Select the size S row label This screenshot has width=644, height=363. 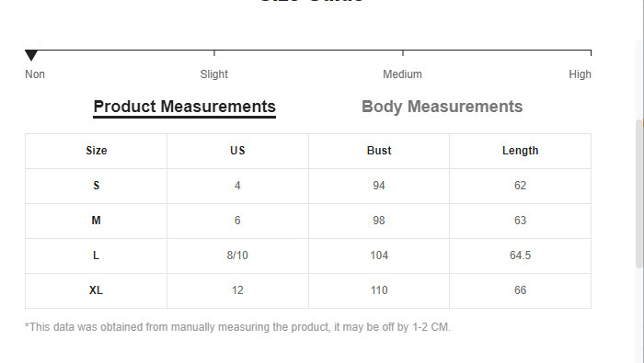coord(96,186)
